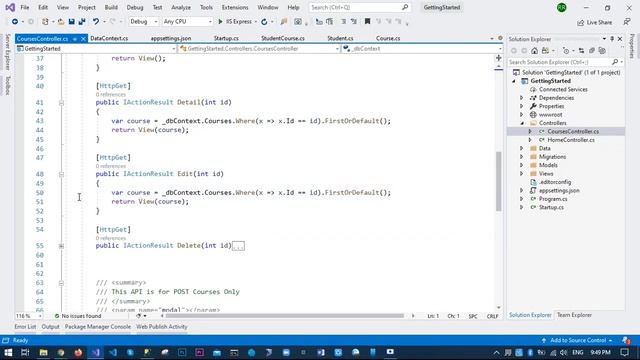Select HomeController.cs in Solution Explorer

click(571, 140)
